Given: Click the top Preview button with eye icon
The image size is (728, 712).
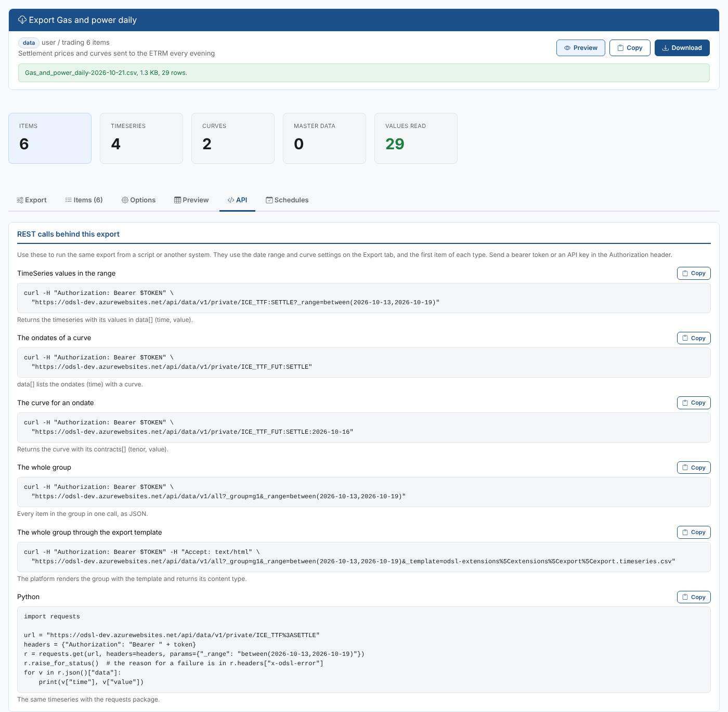Looking at the screenshot, I should [x=581, y=48].
